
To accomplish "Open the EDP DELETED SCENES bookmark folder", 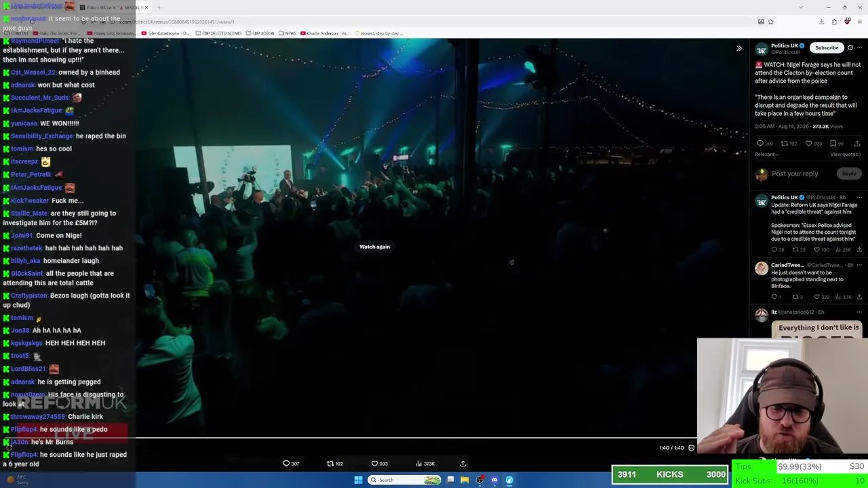I will click(x=218, y=33).
